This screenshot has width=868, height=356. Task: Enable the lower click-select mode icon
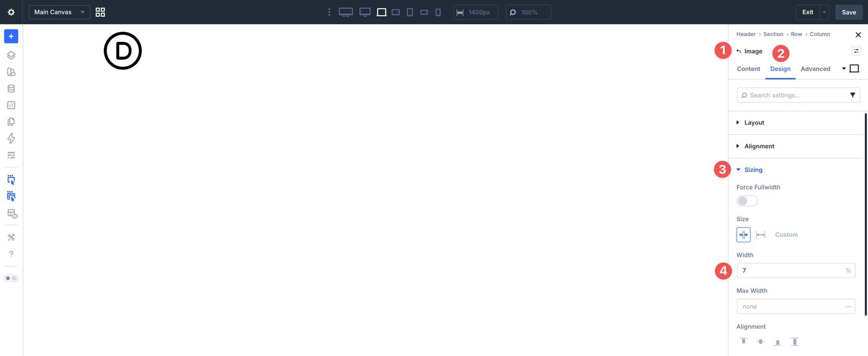coord(11,196)
